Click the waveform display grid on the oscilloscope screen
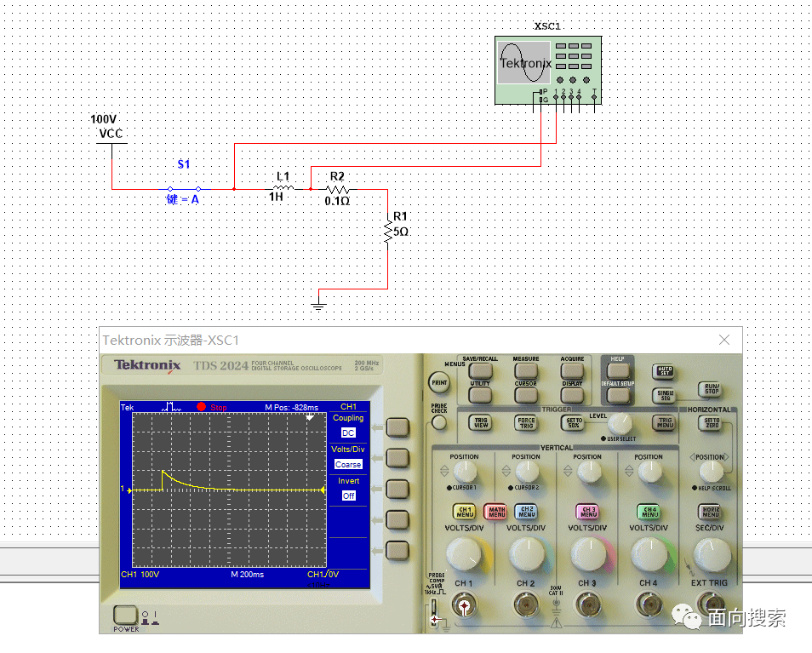 (x=230, y=490)
